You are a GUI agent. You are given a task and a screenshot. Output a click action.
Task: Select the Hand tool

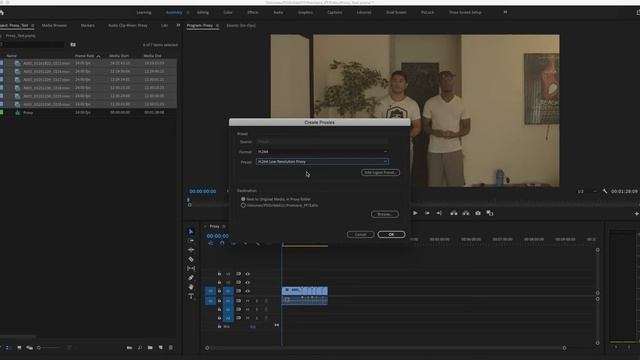[191, 287]
